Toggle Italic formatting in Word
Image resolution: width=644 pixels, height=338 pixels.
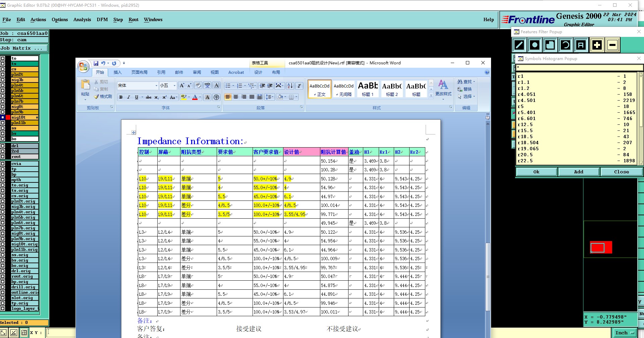[x=128, y=97]
